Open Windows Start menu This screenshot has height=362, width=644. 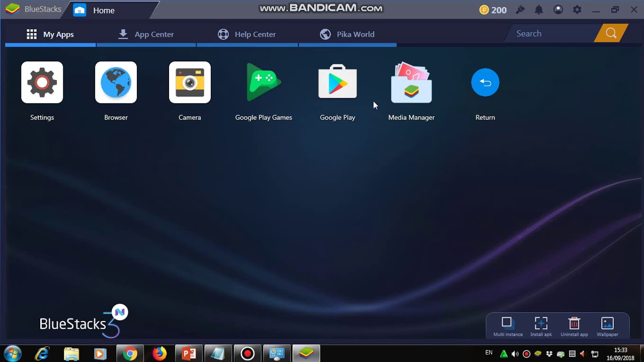click(x=13, y=353)
